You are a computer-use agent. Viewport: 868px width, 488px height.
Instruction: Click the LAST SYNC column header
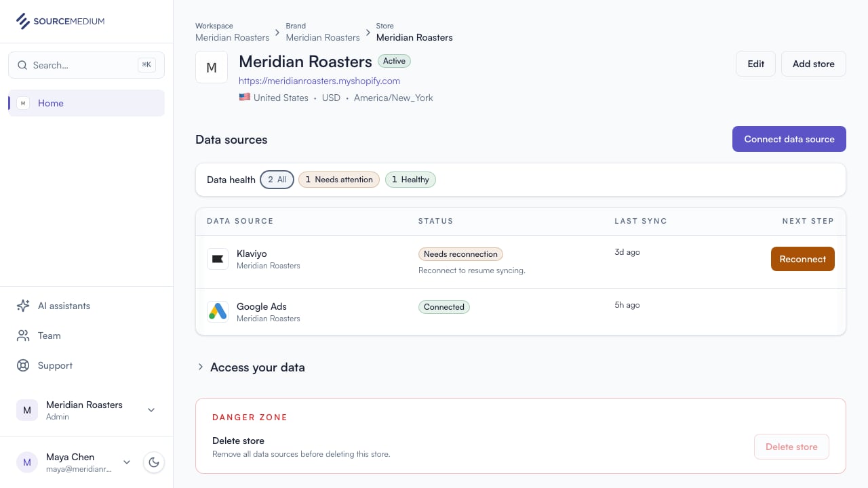(x=641, y=221)
